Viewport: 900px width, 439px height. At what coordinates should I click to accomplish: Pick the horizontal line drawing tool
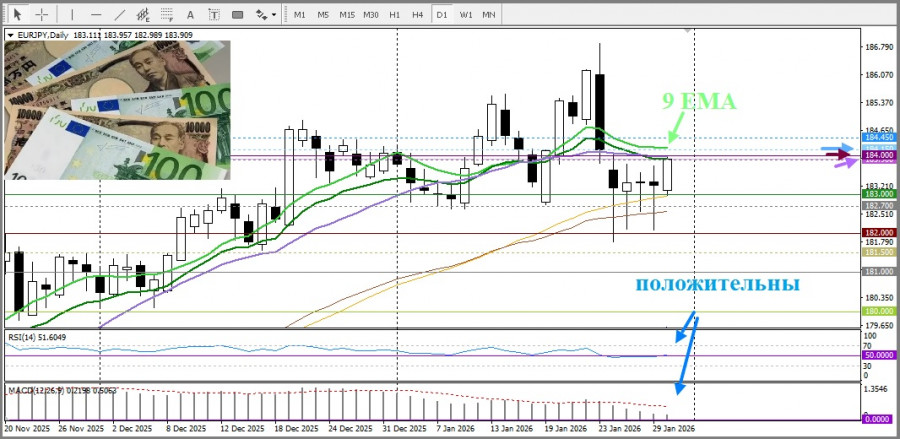point(96,15)
